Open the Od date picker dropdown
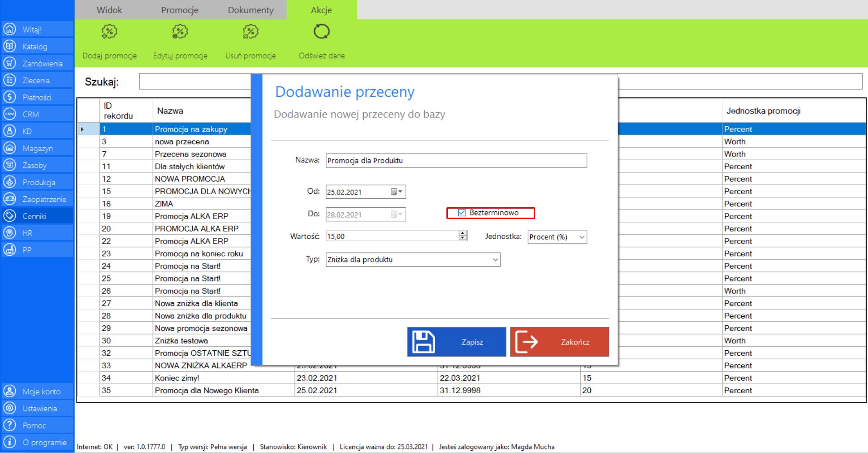The width and height of the screenshot is (868, 453). (397, 192)
